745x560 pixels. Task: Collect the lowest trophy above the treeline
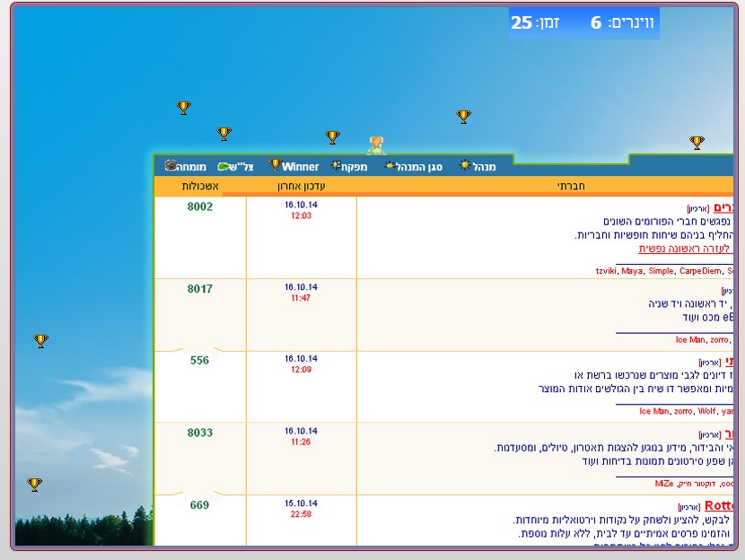pos(35,485)
